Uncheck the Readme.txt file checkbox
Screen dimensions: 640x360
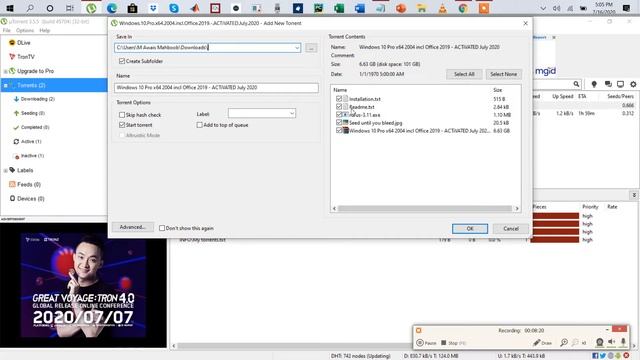339,107
